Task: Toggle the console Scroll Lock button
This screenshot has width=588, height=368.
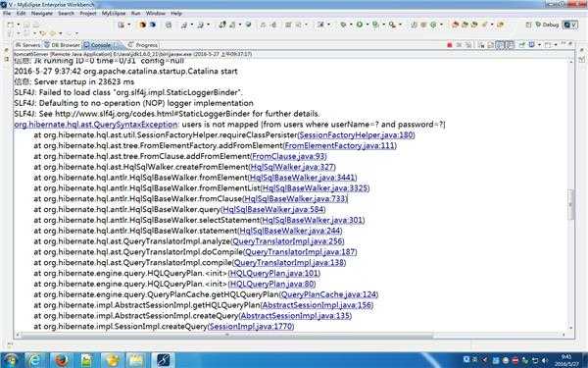Action: tap(491, 45)
